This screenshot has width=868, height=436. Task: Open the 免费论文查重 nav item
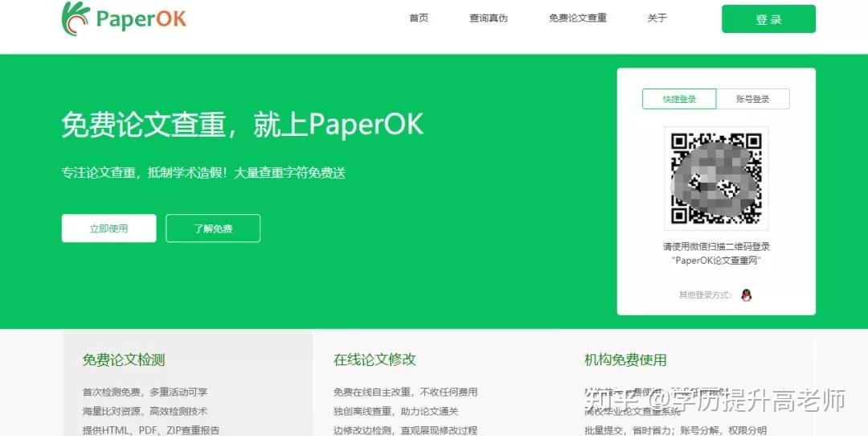coord(577,19)
